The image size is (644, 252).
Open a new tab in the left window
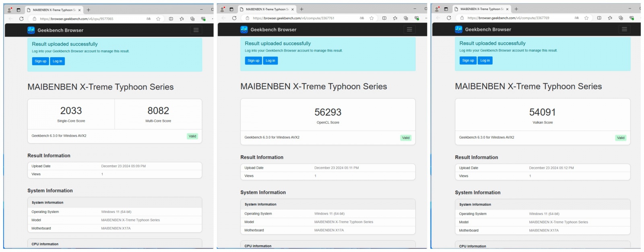[89, 10]
